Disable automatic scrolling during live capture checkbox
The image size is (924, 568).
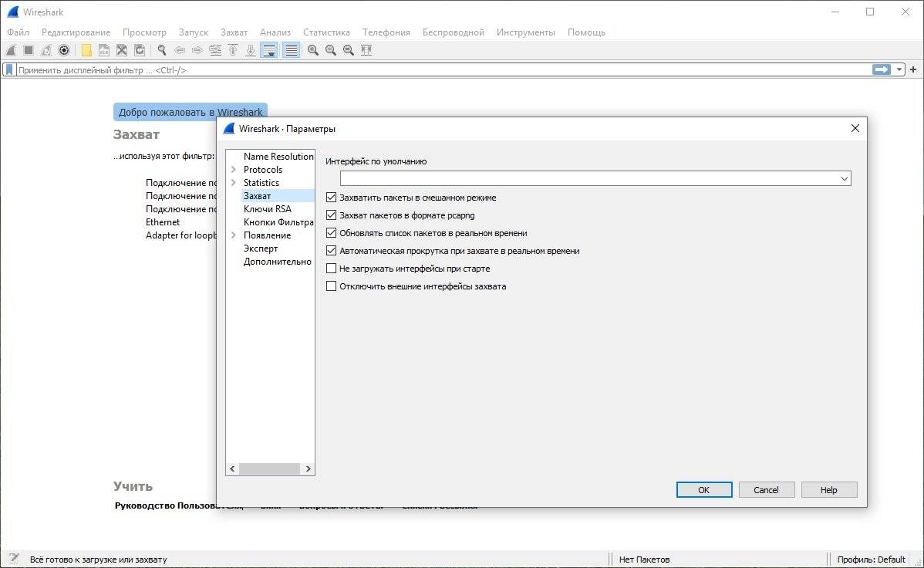[331, 251]
